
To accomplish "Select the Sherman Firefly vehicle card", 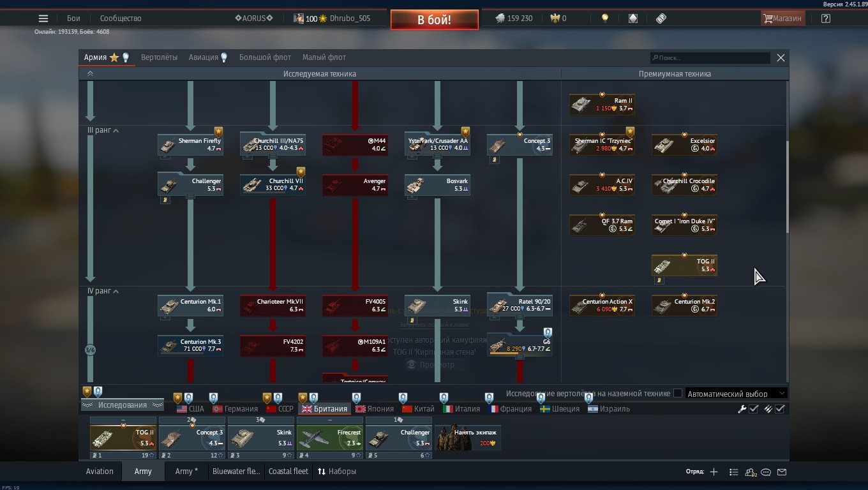I will click(x=190, y=145).
